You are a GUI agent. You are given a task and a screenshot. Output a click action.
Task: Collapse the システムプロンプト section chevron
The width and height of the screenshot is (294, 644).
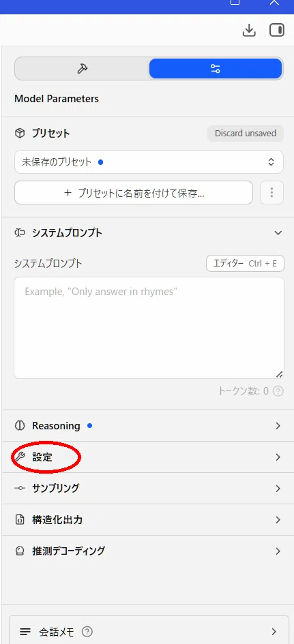point(278,233)
